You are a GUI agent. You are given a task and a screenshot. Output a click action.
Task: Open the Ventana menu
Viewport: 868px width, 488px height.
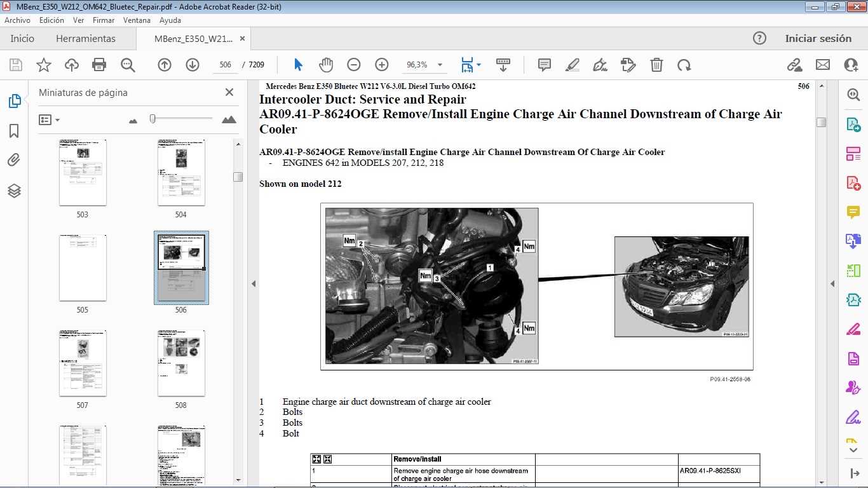pos(137,20)
